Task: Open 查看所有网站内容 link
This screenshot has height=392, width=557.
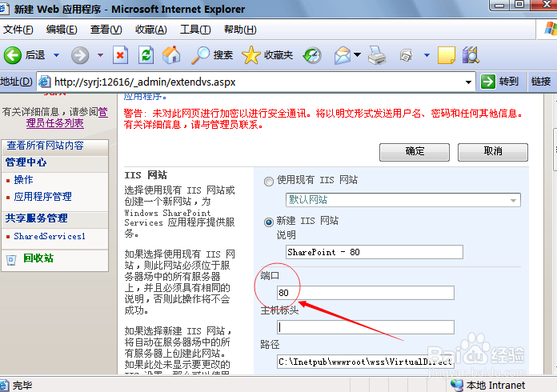Action: click(x=45, y=146)
